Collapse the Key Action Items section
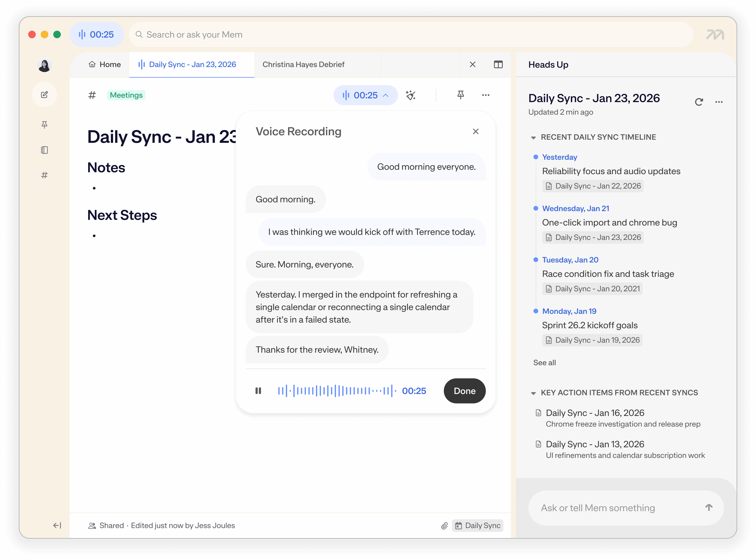 (x=533, y=393)
